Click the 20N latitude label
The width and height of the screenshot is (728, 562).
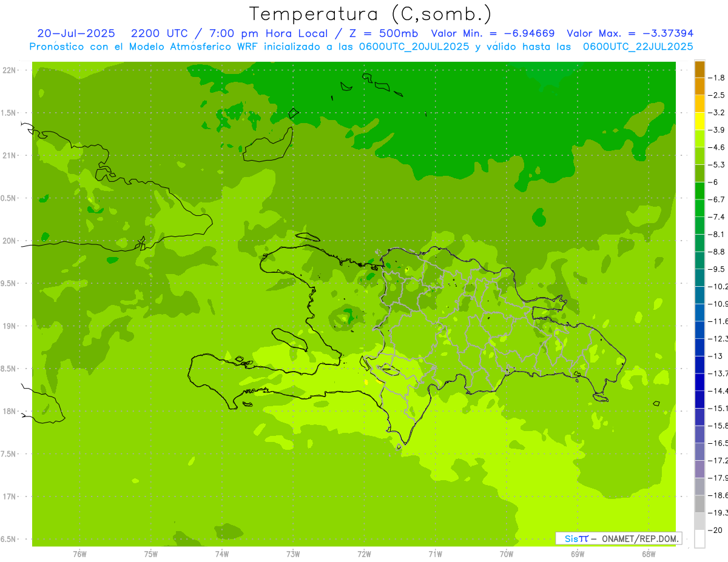click(9, 241)
